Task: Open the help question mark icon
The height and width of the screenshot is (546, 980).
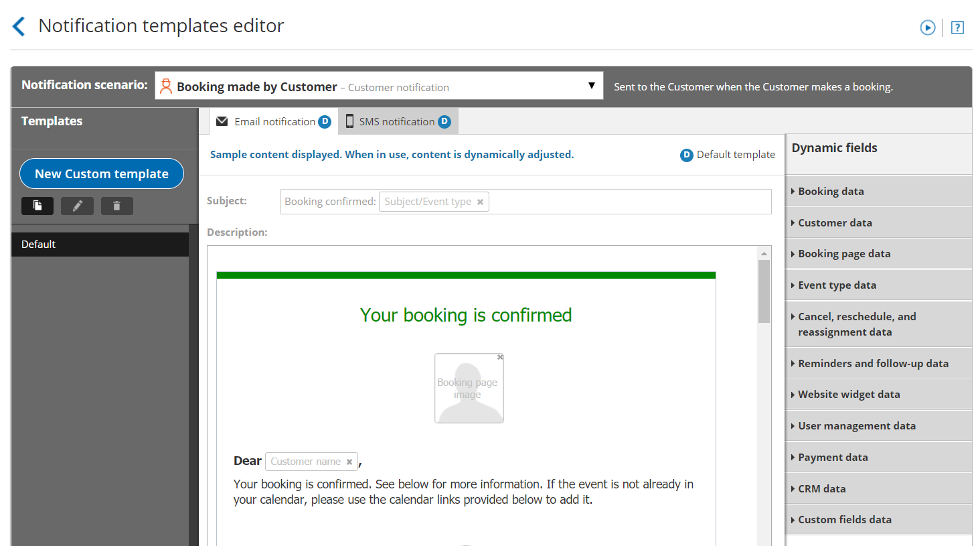Action: click(957, 27)
